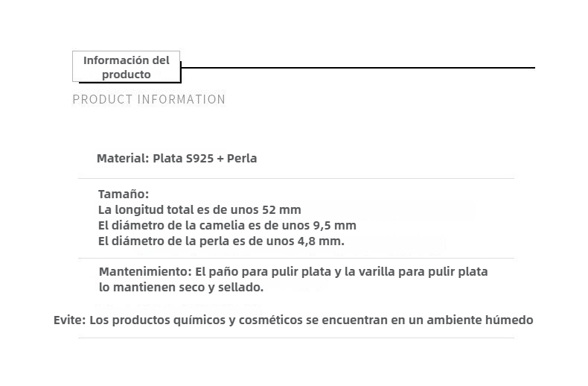
Task: Click the word 'producto' in the header box
Action: (x=127, y=75)
